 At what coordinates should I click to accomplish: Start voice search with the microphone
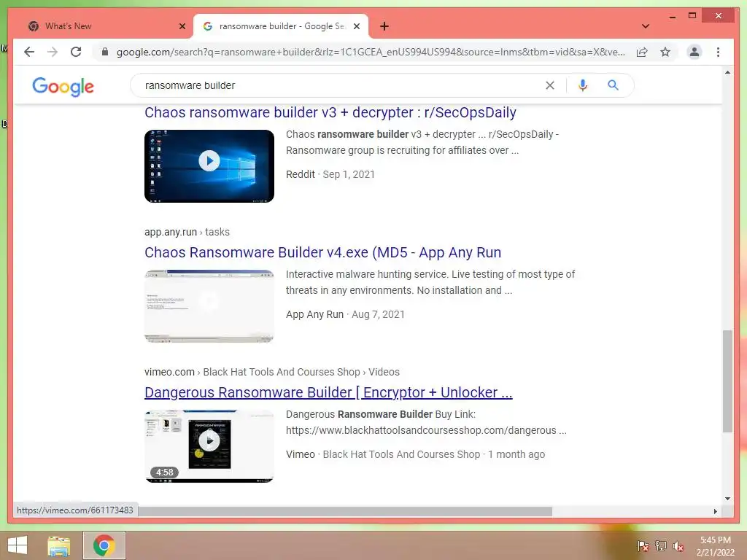tap(582, 85)
